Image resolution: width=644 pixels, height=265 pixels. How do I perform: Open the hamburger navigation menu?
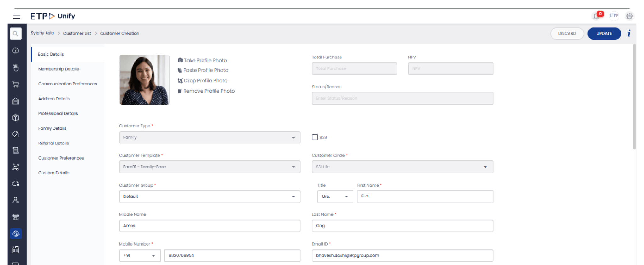(16, 16)
